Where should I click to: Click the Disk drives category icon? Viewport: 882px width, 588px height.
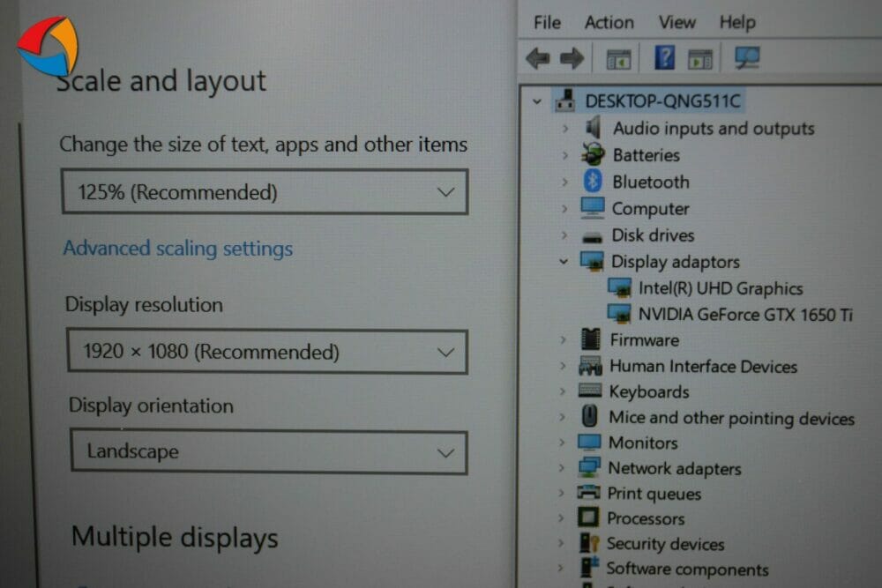592,237
